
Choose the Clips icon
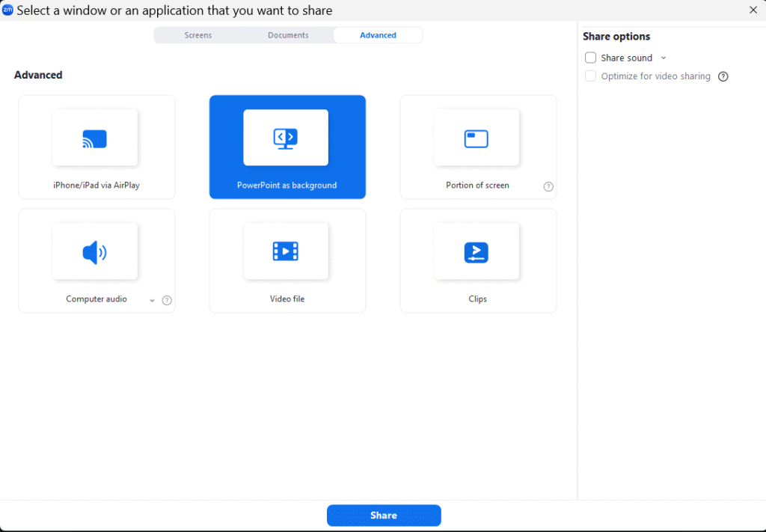click(x=477, y=252)
